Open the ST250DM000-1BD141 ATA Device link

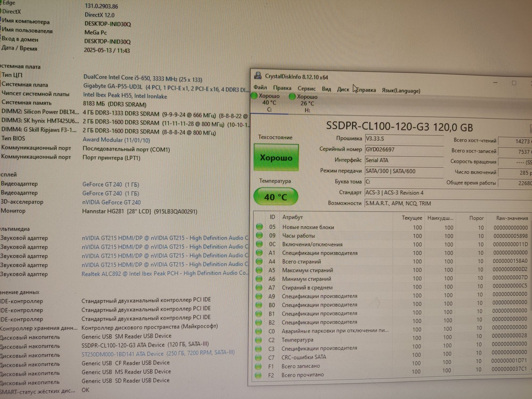click(x=158, y=353)
